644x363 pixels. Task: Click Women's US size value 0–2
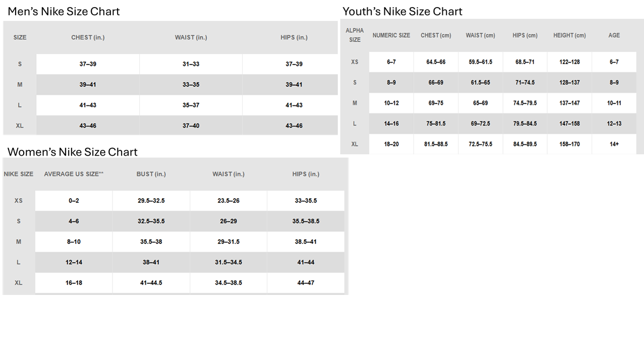coord(74,201)
